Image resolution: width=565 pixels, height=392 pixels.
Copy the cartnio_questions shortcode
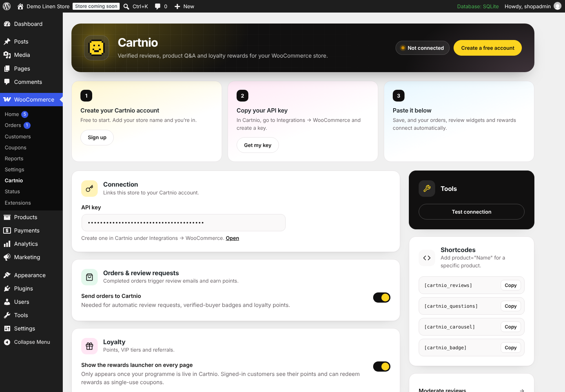510,306
